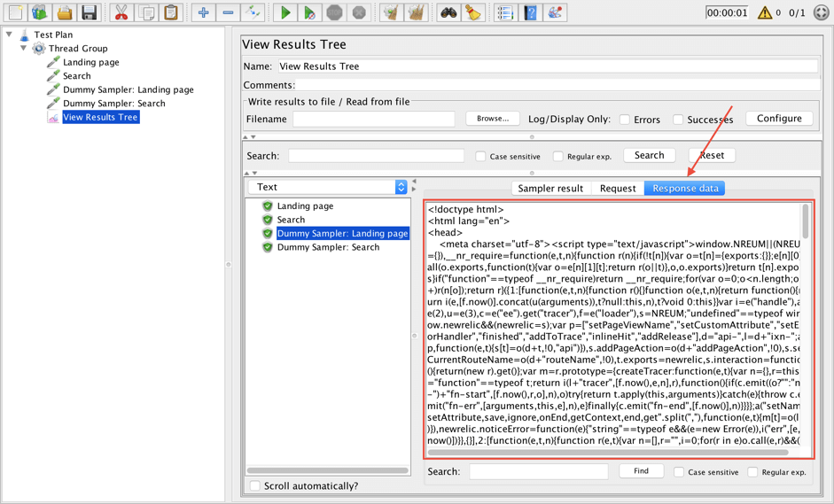Click the Clear All results icon
Screen dimensions: 834x504
(x=417, y=12)
